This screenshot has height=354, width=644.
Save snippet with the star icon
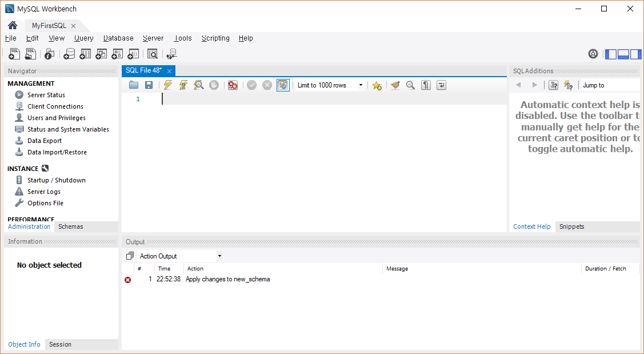pyautogui.click(x=377, y=85)
